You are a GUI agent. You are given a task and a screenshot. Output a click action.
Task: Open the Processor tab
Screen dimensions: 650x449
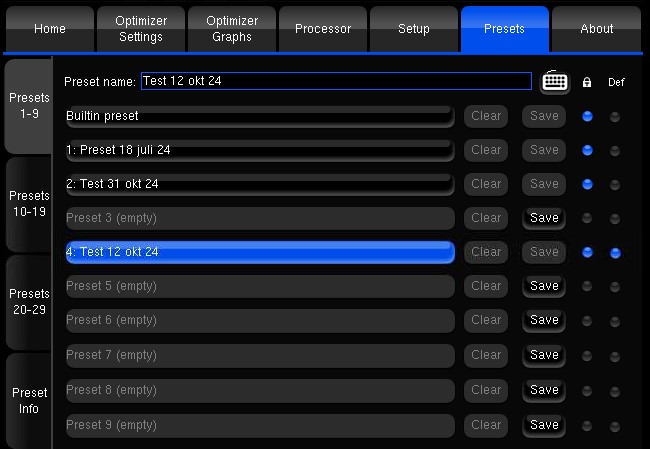pos(323,29)
